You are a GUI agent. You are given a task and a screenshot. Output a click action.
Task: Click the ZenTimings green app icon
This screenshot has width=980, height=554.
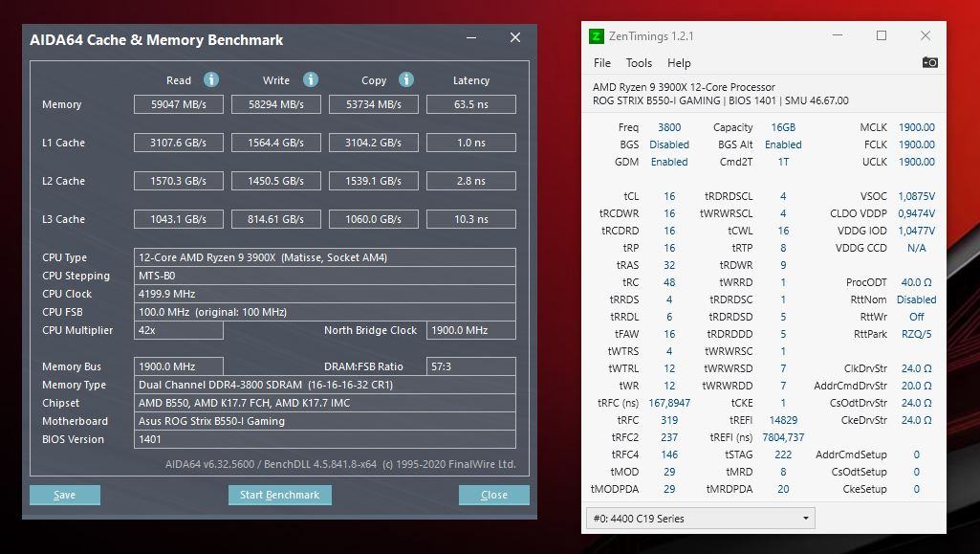coord(597,36)
